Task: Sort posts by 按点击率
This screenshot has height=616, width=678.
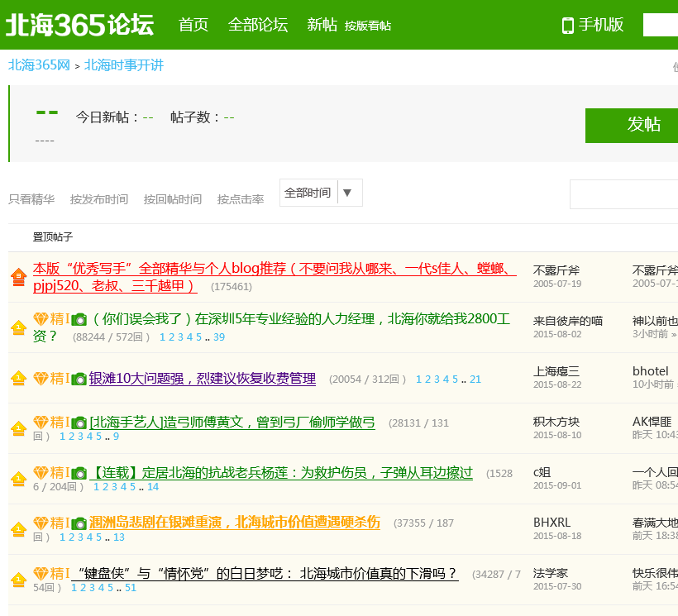Action: (241, 199)
